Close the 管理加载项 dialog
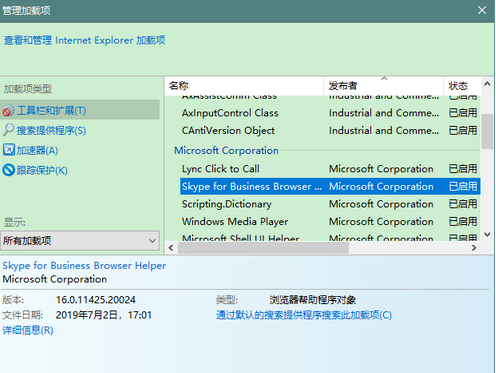This screenshot has height=373, width=496. point(482,11)
